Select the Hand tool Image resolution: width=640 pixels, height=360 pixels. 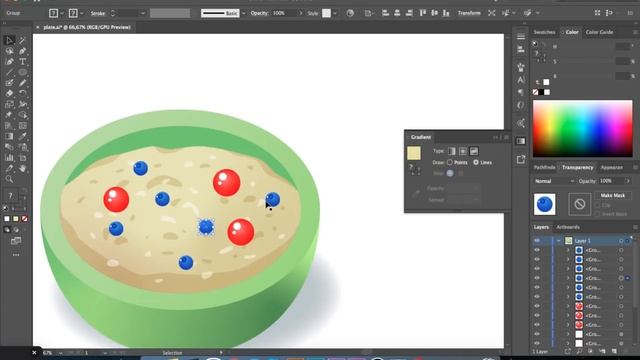coord(22,168)
